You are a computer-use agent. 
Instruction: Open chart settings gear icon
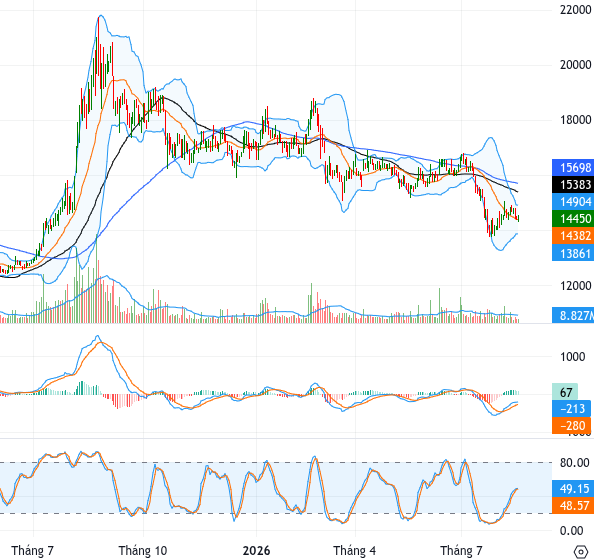click(x=581, y=551)
